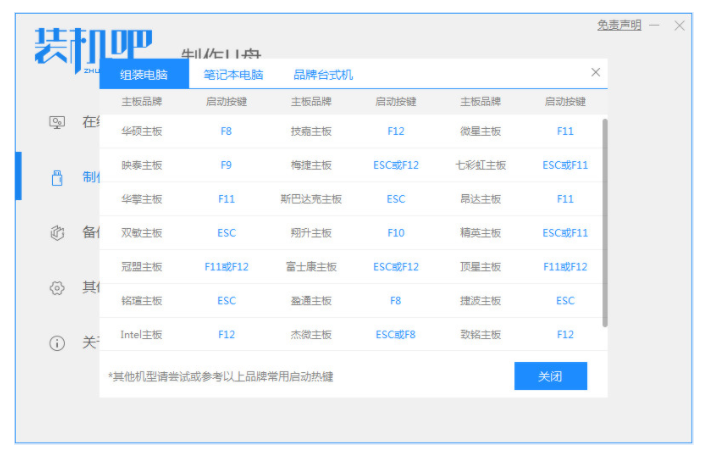Select the Intel主板 row label
The image size is (702, 449).
[x=141, y=335]
